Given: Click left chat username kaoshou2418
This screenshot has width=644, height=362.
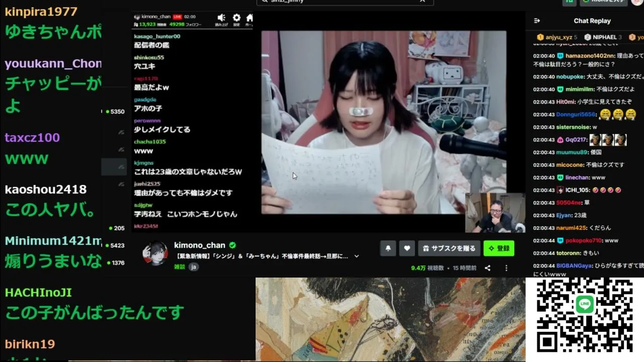Looking at the screenshot, I should click(x=46, y=189).
